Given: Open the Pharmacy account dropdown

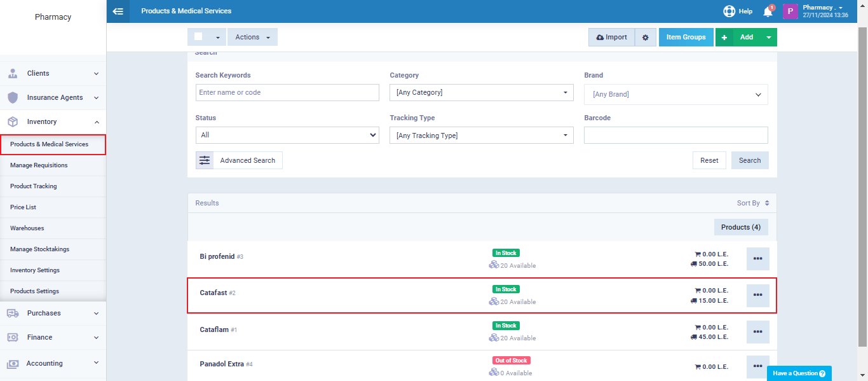Looking at the screenshot, I should (x=825, y=11).
